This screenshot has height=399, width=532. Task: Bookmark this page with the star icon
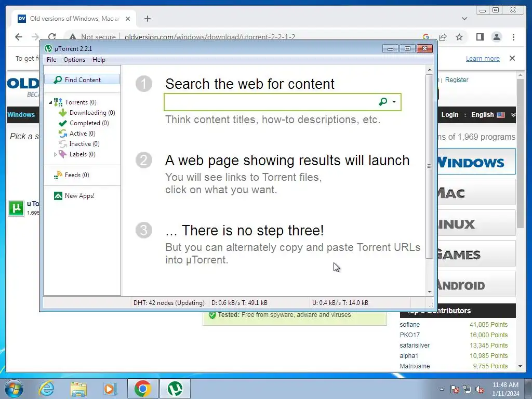point(459,37)
